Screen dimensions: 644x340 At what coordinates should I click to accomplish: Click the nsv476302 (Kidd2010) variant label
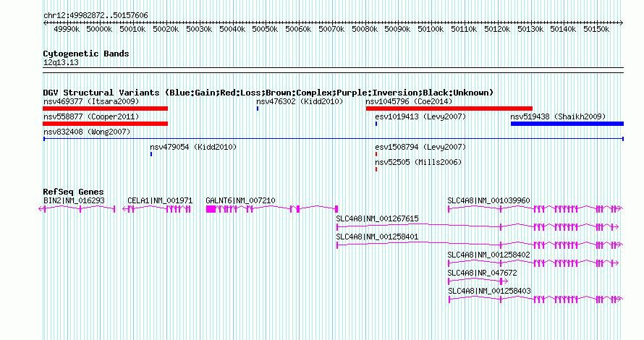point(300,101)
